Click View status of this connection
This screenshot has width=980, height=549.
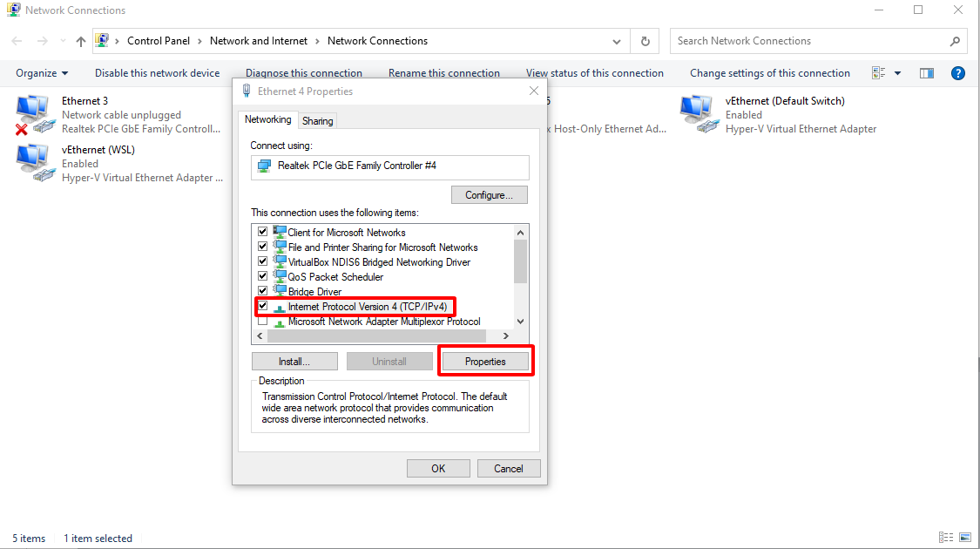tap(594, 73)
